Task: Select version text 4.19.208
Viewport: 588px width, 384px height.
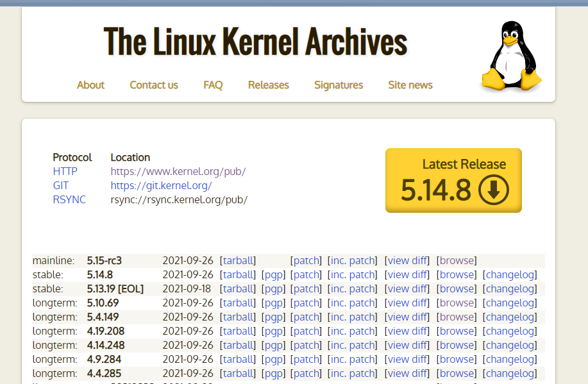Action: [106, 331]
